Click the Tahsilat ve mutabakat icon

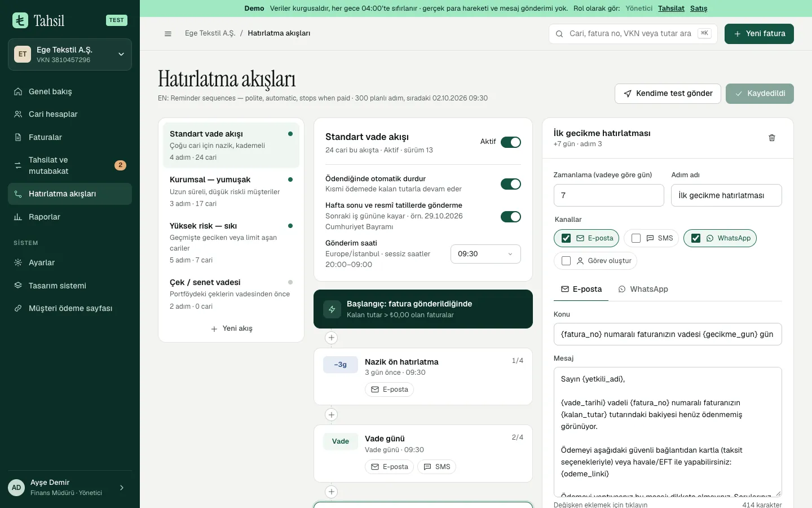pos(18,165)
